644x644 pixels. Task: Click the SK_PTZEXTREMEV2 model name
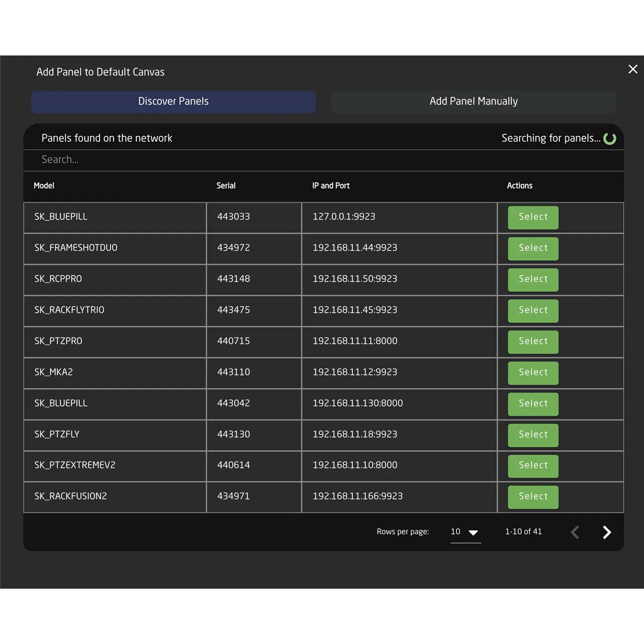coord(75,465)
